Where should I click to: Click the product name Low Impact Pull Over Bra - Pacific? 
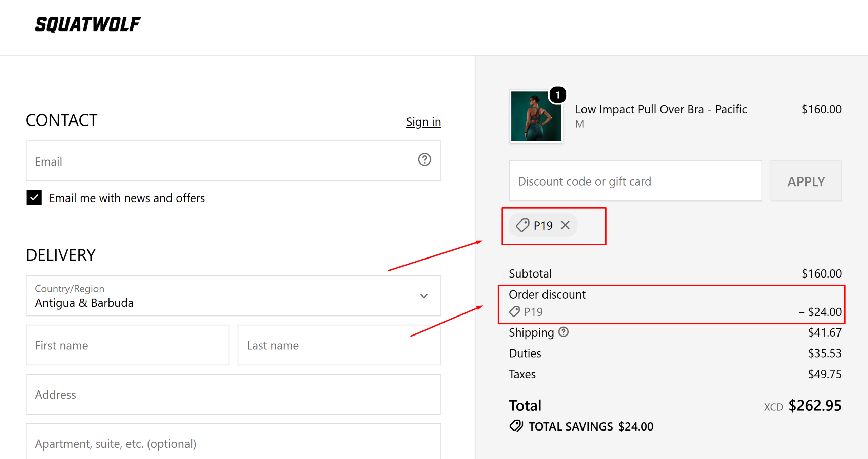tap(661, 109)
